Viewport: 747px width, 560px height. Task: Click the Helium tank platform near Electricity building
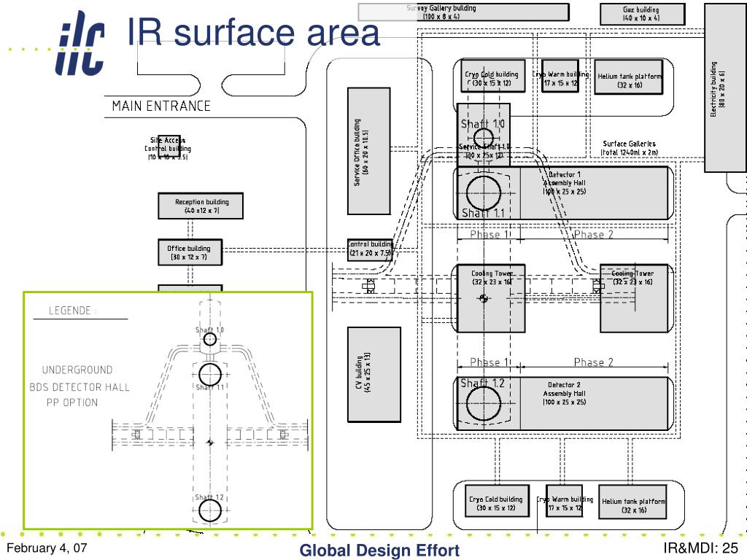629,77
